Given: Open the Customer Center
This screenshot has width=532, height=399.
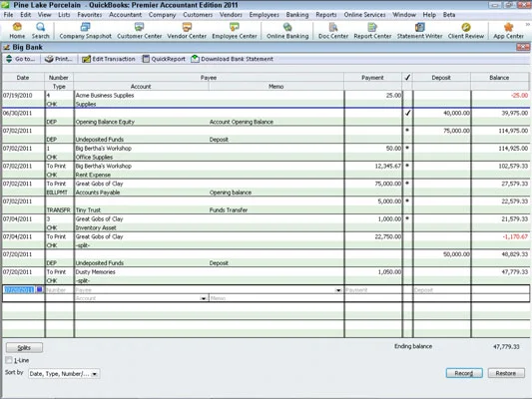Looking at the screenshot, I should click(139, 31).
